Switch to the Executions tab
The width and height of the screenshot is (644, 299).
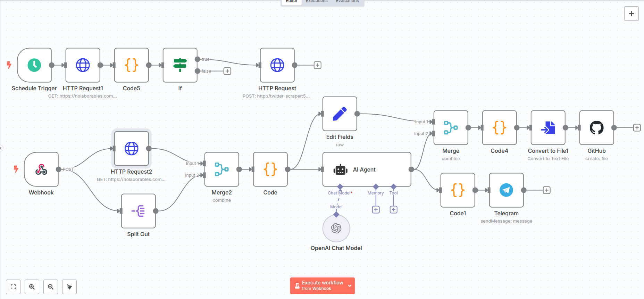coord(316,1)
